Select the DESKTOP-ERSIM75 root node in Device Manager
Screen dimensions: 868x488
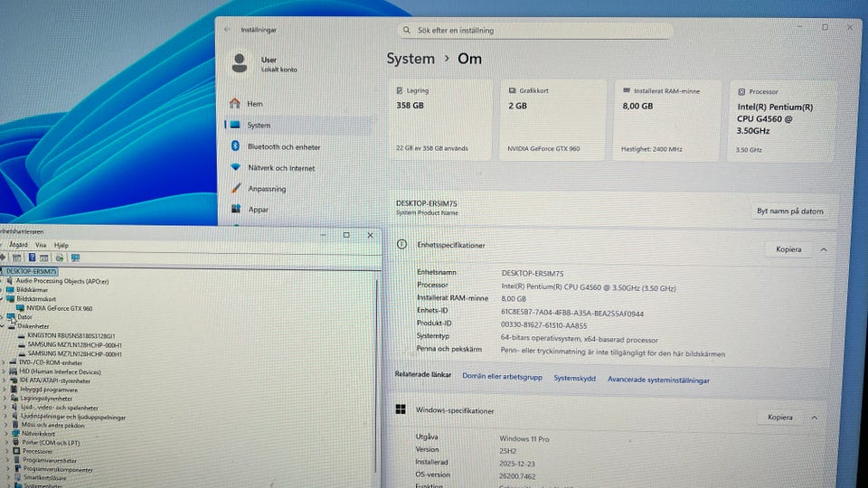(31, 271)
